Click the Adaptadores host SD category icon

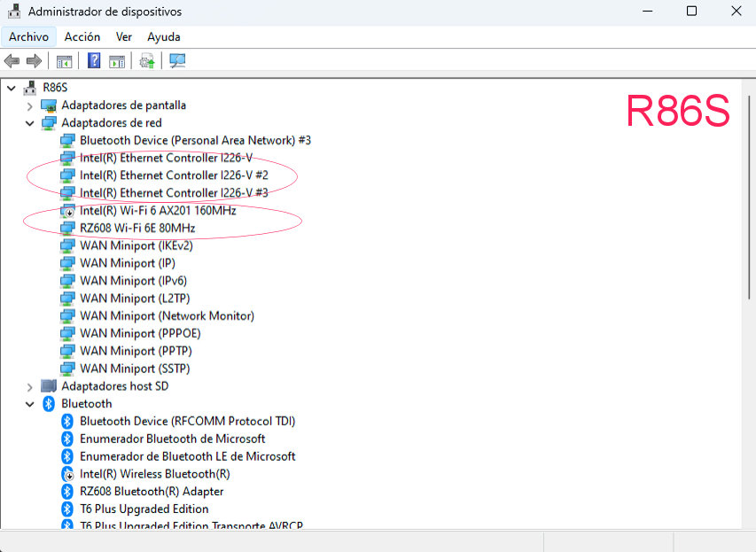pyautogui.click(x=49, y=386)
